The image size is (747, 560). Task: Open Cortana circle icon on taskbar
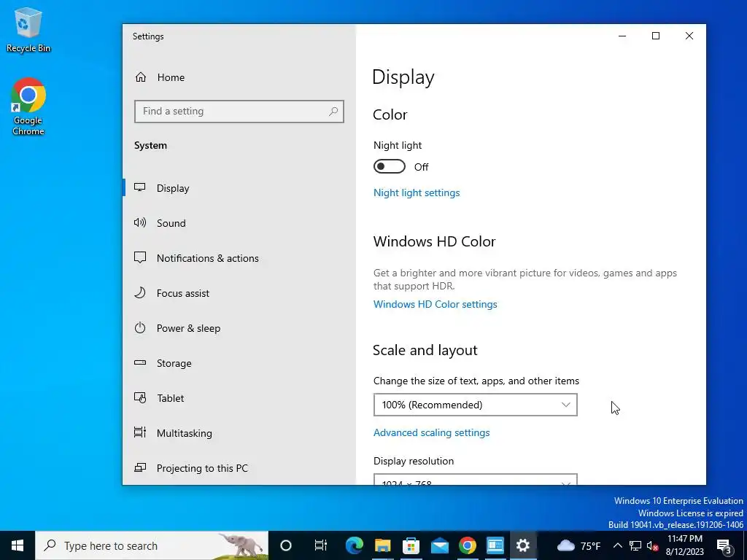pos(286,545)
